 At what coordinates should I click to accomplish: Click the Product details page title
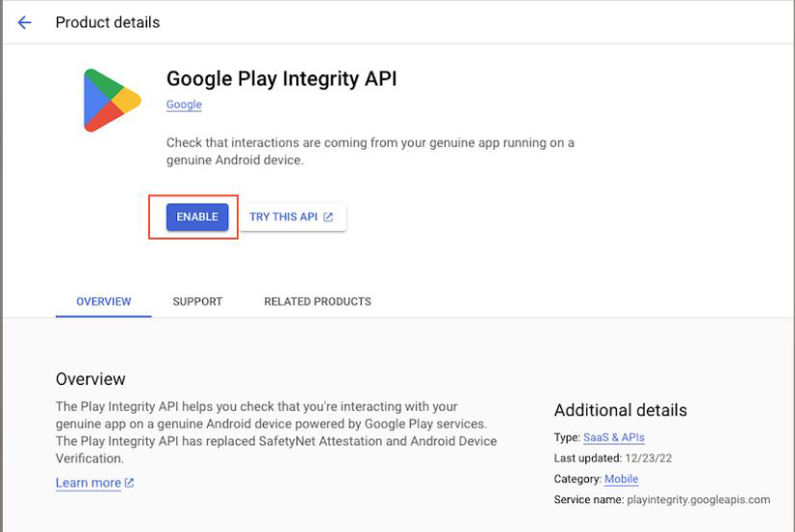pos(108,22)
